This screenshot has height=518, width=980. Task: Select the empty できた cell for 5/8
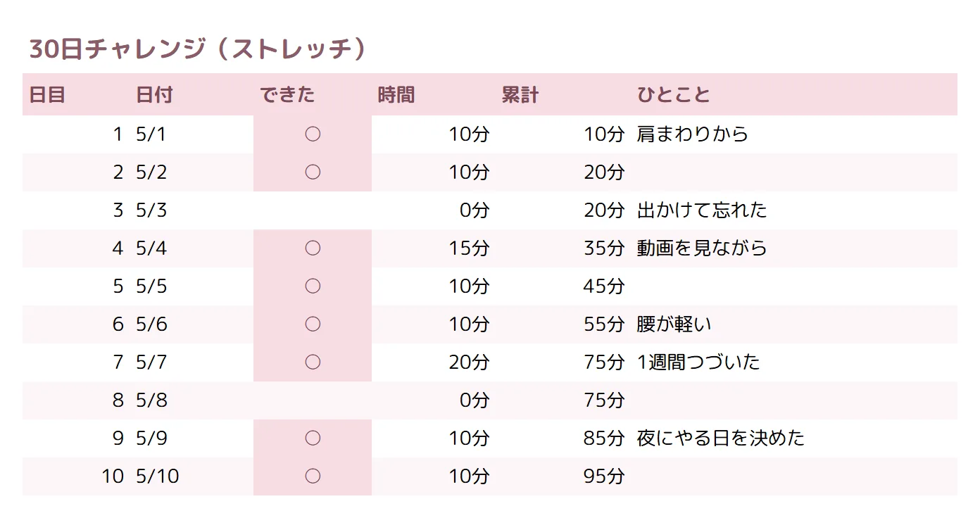pos(313,400)
